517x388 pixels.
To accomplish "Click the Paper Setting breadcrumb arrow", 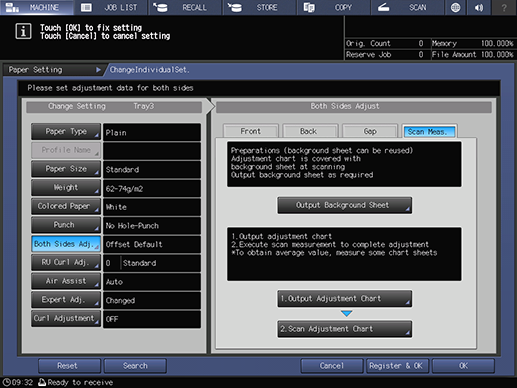I will point(98,70).
